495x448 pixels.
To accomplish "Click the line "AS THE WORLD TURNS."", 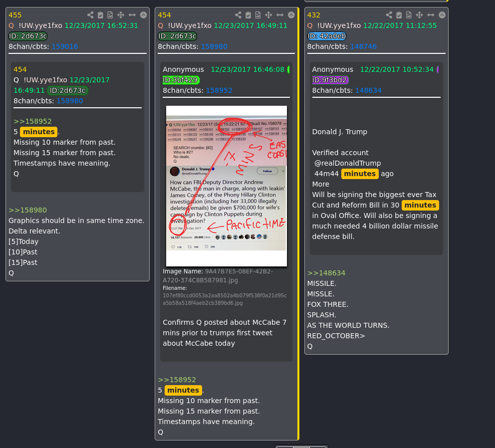I will tap(348, 325).
